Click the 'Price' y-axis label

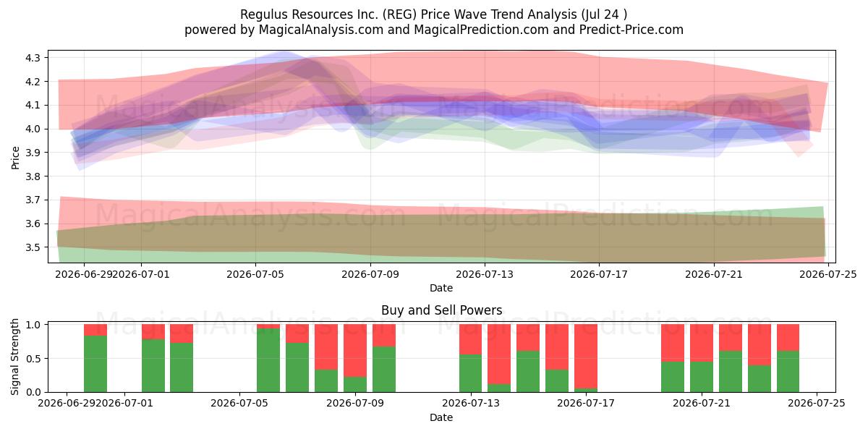pyautogui.click(x=16, y=156)
